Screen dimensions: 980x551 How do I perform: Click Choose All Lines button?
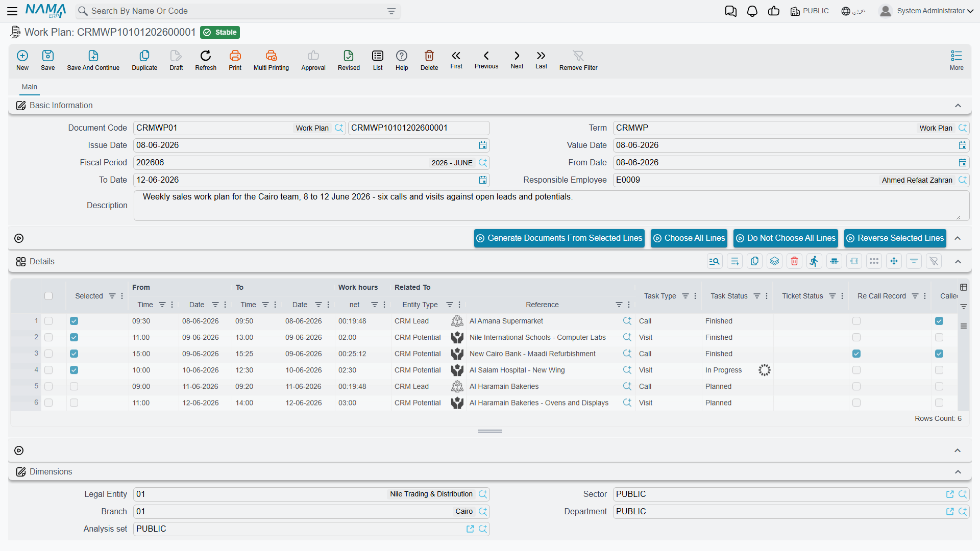690,238
